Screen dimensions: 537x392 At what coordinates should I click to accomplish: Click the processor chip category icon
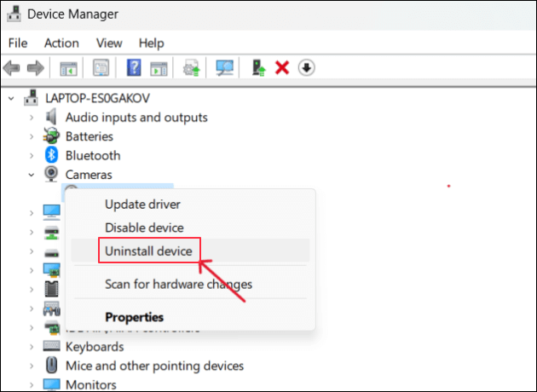point(52,289)
